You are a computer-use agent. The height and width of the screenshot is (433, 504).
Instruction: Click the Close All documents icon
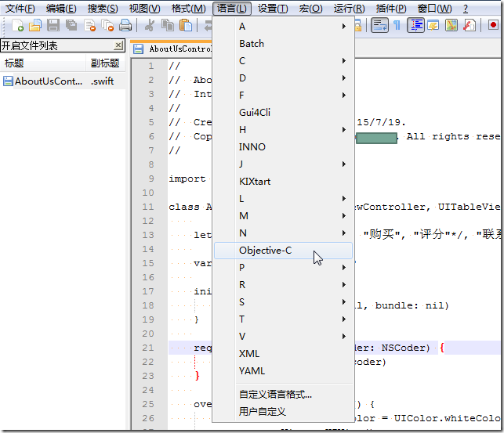coord(107,25)
